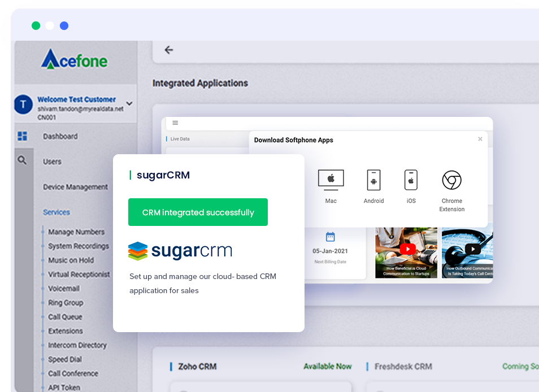
Task: Click the sugarcrm logo
Action: click(x=180, y=251)
